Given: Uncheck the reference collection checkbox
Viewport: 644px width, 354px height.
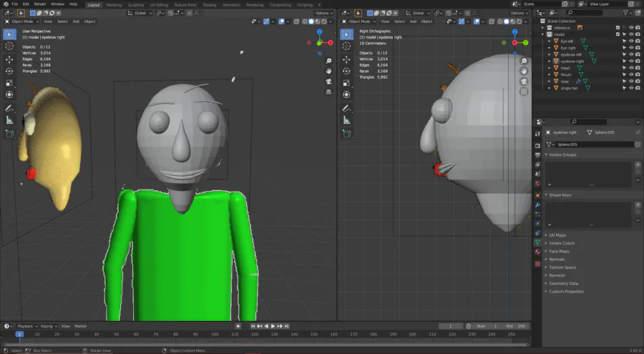Looking at the screenshot, I should coord(618,27).
